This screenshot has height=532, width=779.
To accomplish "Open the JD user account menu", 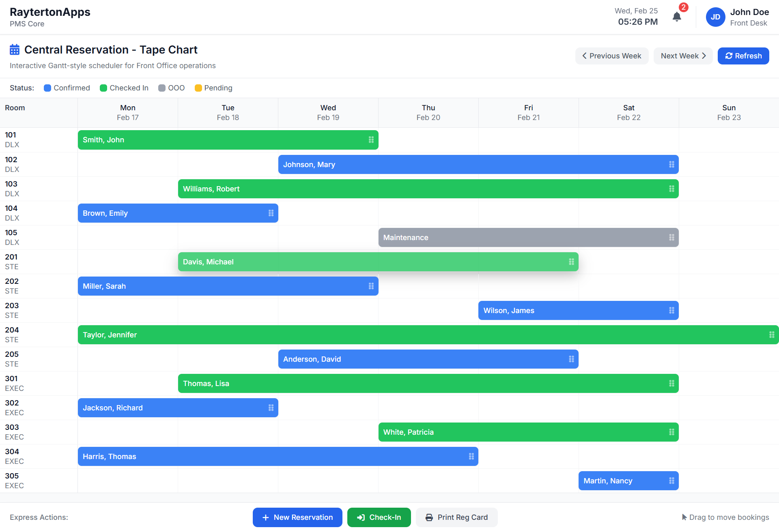I will (x=716, y=17).
